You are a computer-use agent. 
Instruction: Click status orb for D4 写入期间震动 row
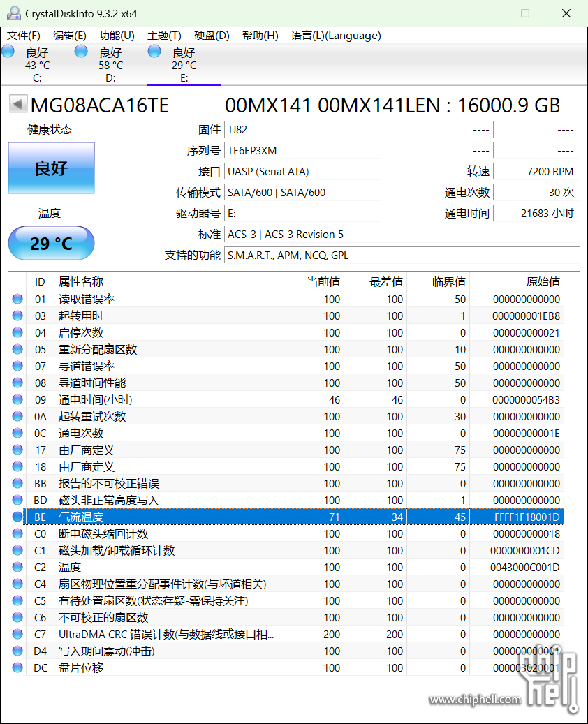(x=17, y=651)
